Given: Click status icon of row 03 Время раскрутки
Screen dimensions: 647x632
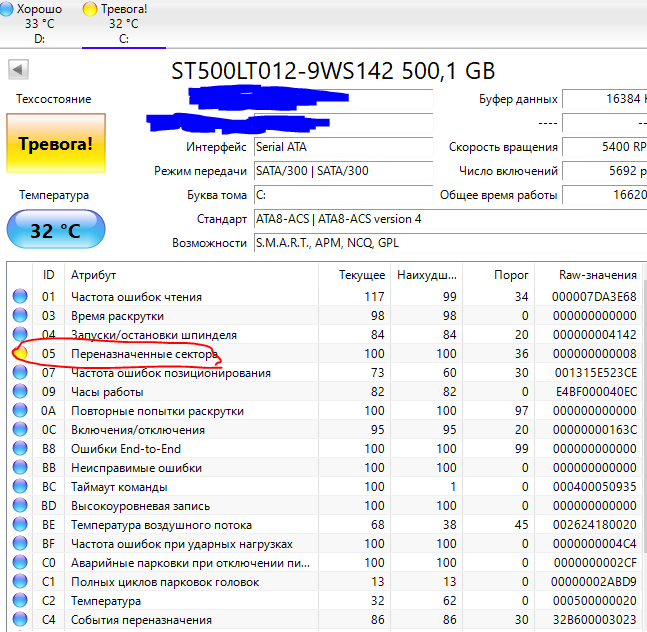Looking at the screenshot, I should pos(20,315).
